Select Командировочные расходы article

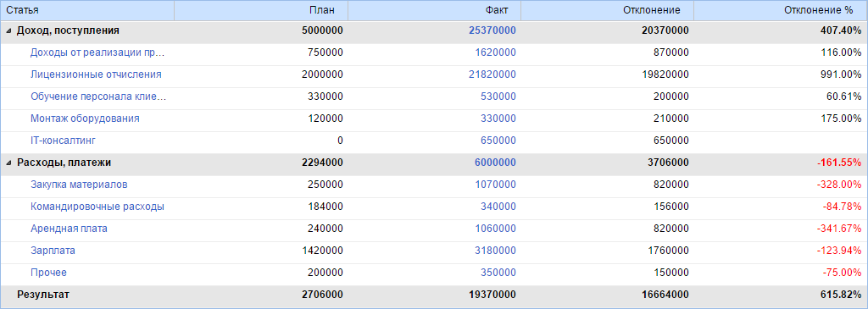pos(97,207)
